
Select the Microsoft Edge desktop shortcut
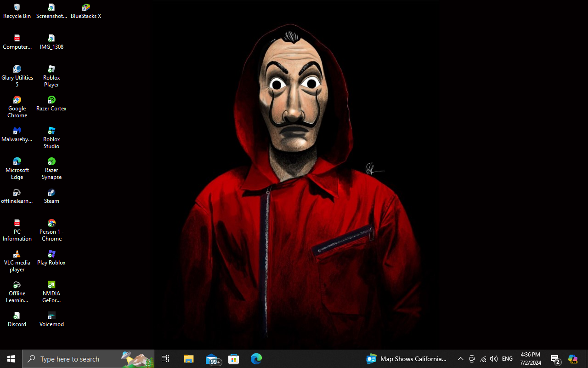click(x=17, y=169)
